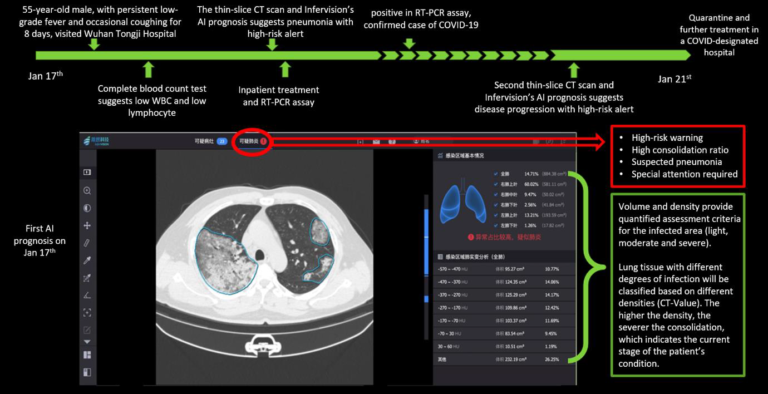Toggle the sidebar collapse button atop toolbar

[87, 172]
